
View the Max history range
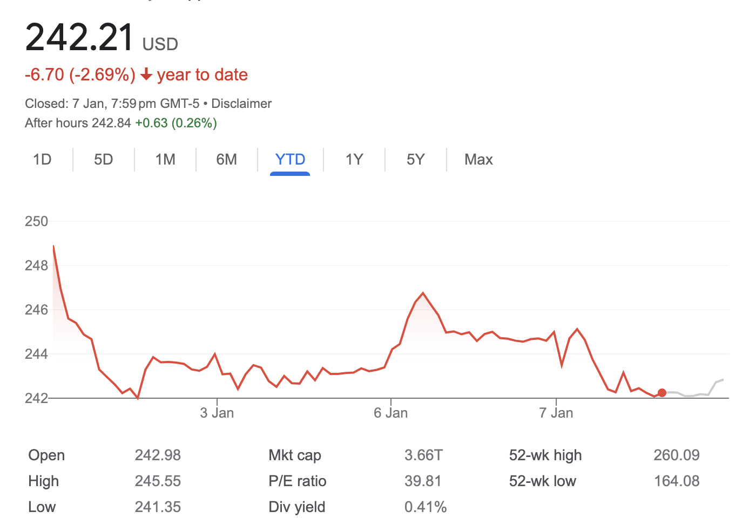(x=478, y=160)
